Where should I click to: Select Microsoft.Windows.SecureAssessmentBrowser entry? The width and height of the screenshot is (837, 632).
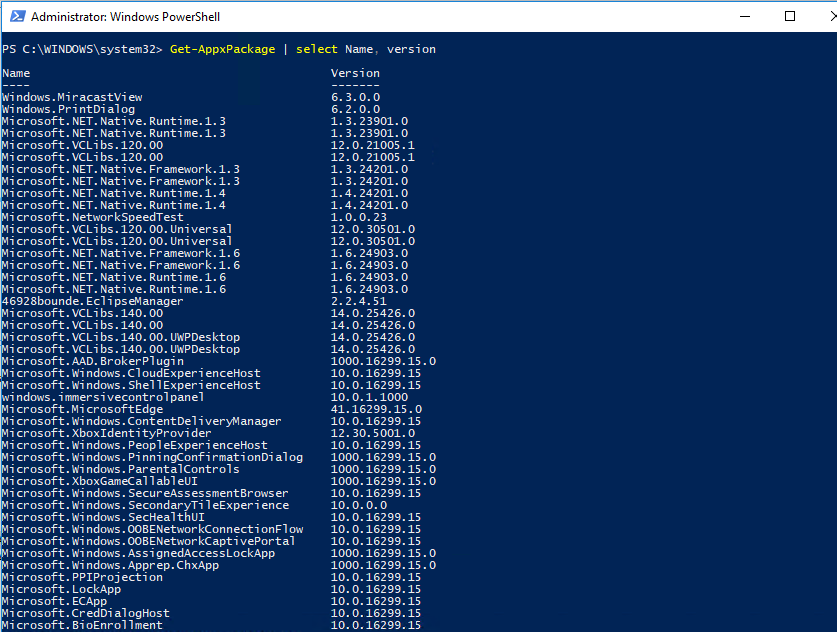click(x=145, y=493)
